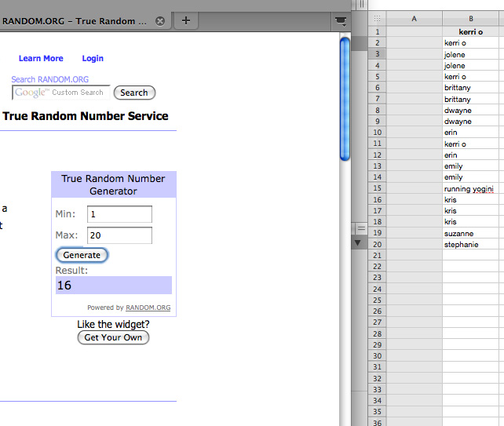This screenshot has width=504, height=426.
Task: Click the Get Your Own widget button
Action: [113, 337]
